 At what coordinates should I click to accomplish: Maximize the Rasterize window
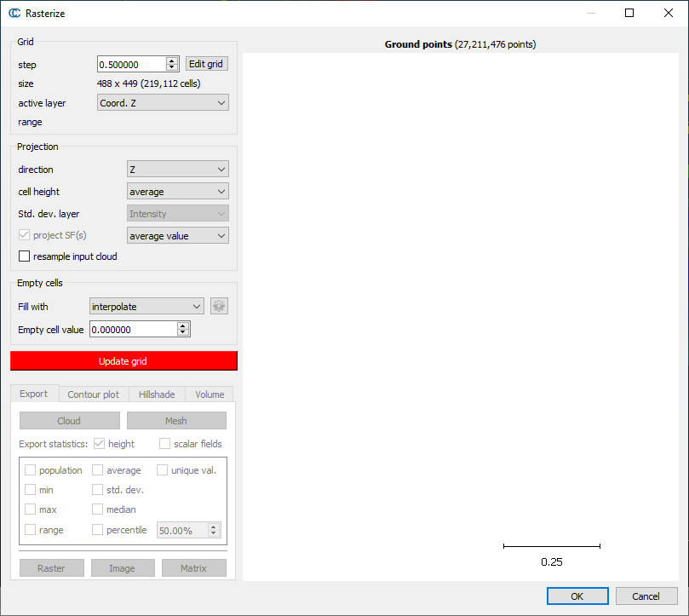pos(629,14)
